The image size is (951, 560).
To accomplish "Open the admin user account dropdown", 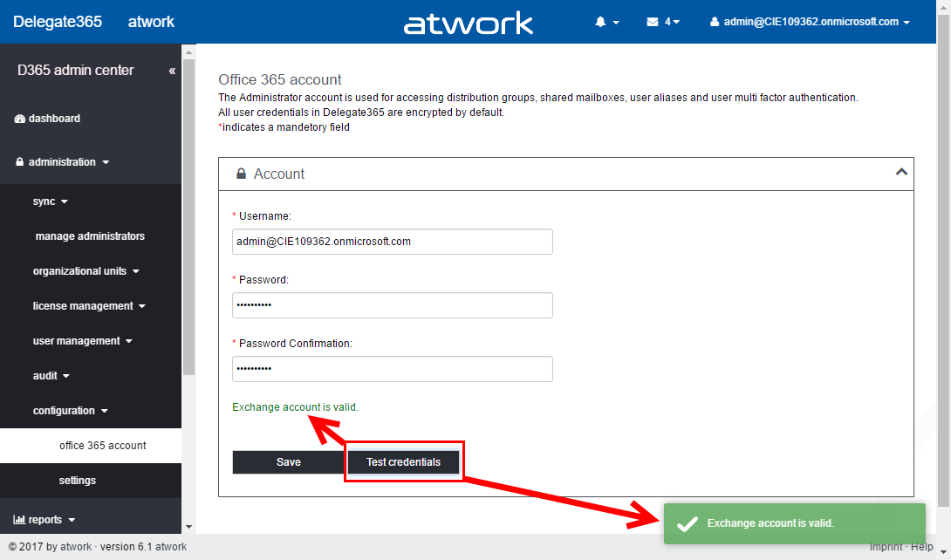I will (811, 22).
